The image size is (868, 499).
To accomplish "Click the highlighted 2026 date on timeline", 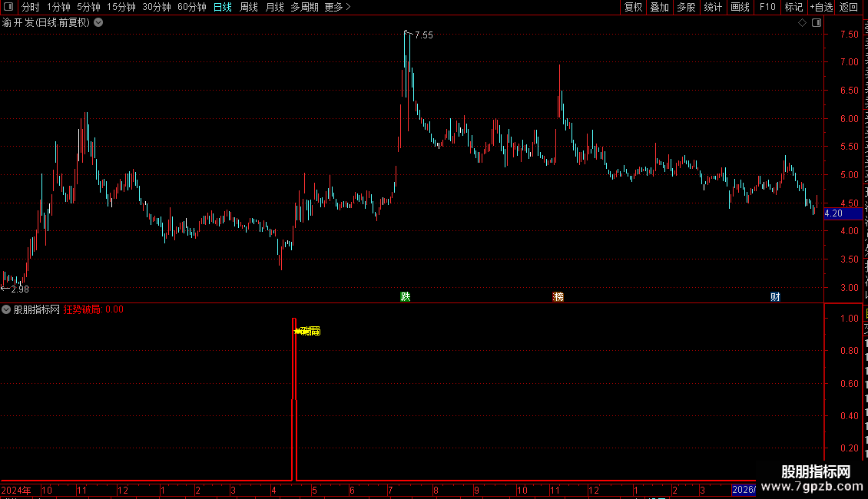I will click(x=744, y=490).
